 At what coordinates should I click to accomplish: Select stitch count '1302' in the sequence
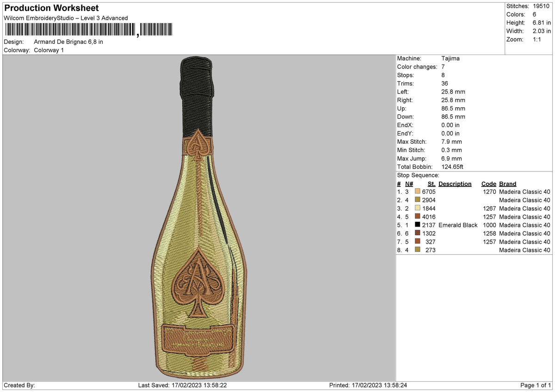(429, 233)
